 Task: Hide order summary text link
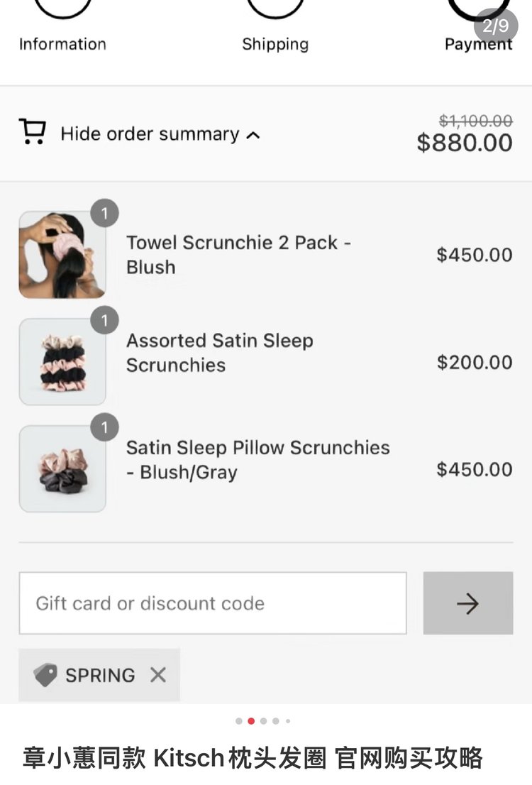click(150, 134)
